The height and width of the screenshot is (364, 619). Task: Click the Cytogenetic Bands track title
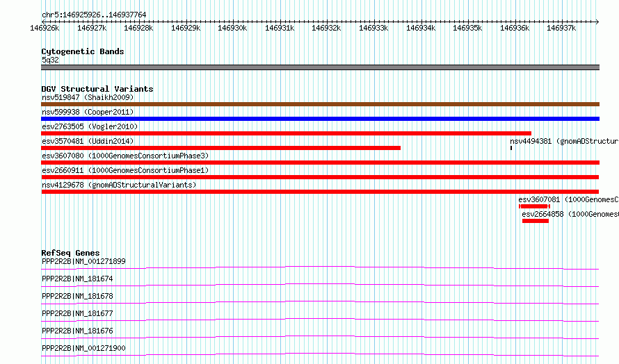(x=83, y=51)
